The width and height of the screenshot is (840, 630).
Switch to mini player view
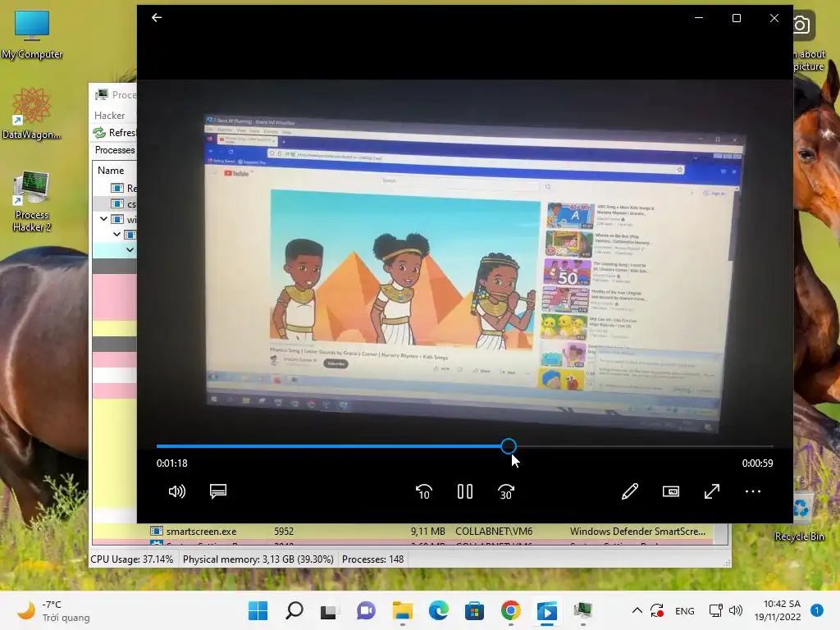point(671,491)
